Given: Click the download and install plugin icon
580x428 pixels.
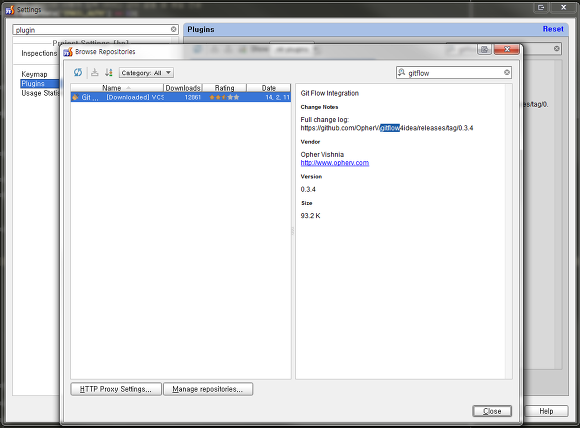Looking at the screenshot, I should click(x=95, y=73).
